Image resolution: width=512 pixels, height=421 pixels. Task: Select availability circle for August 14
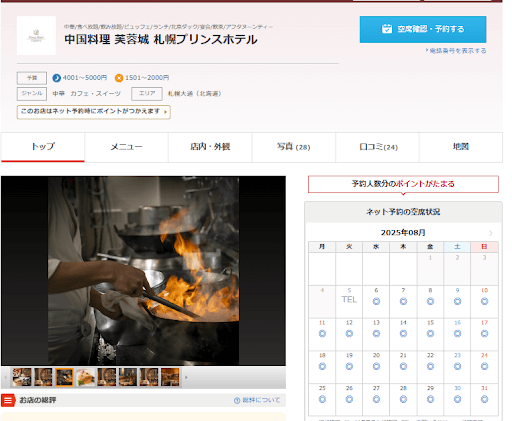click(x=403, y=333)
